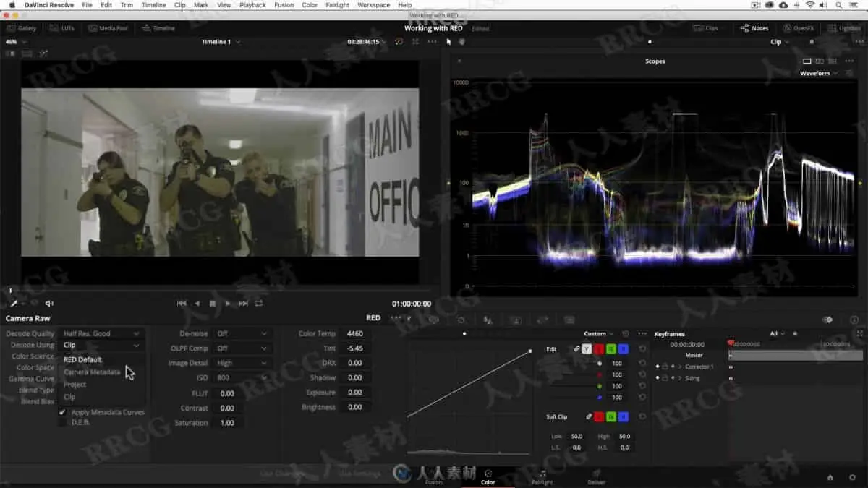Expand the Corrector 1 keyframe track
Screen dimensions: 868x488
[x=679, y=367]
